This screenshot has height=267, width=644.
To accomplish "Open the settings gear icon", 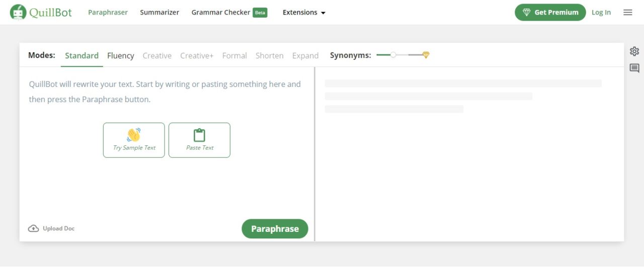I will 634,51.
